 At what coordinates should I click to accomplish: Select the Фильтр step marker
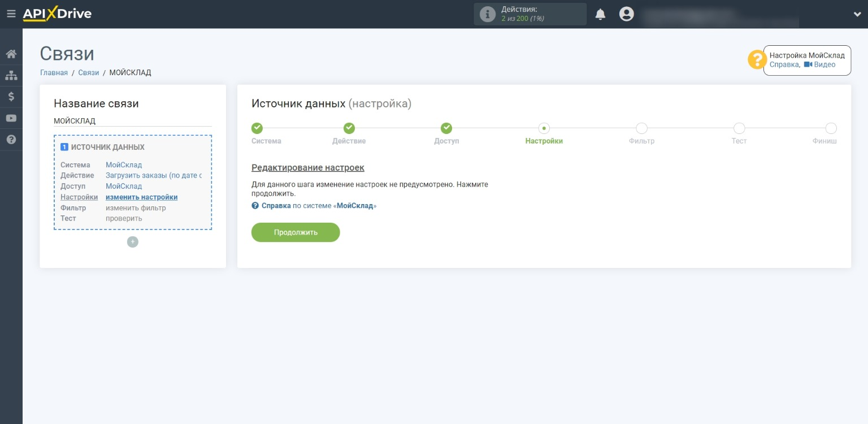point(641,128)
